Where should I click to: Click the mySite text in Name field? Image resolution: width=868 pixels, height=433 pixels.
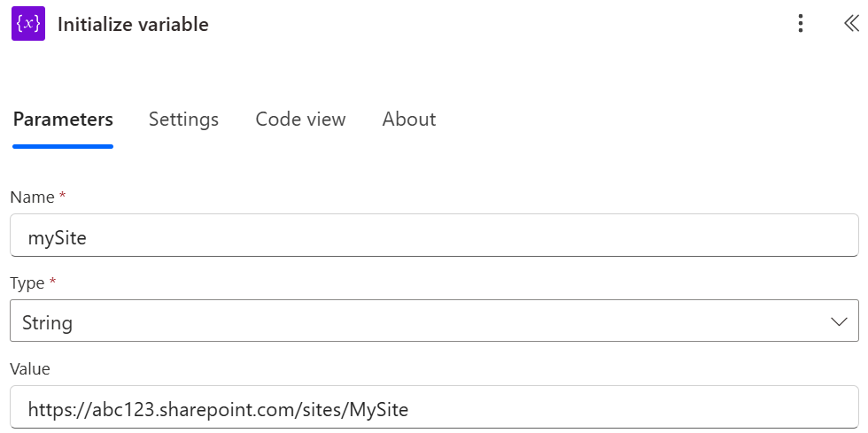coord(57,237)
